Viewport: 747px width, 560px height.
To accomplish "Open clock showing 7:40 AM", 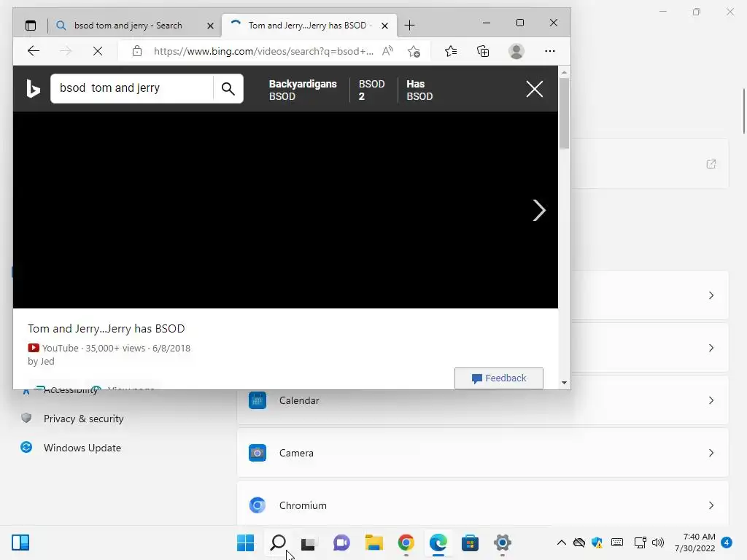I will (695, 542).
